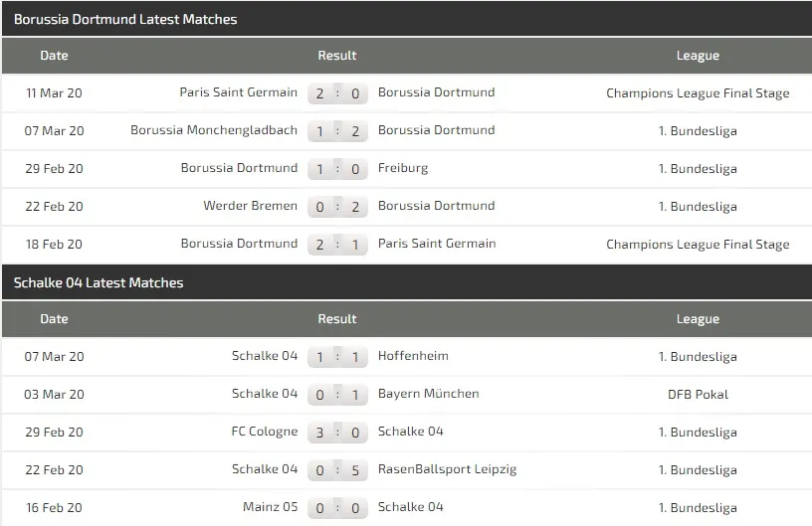The width and height of the screenshot is (812, 526).
Task: Sort Dortmund table by Date column
Action: [55, 55]
